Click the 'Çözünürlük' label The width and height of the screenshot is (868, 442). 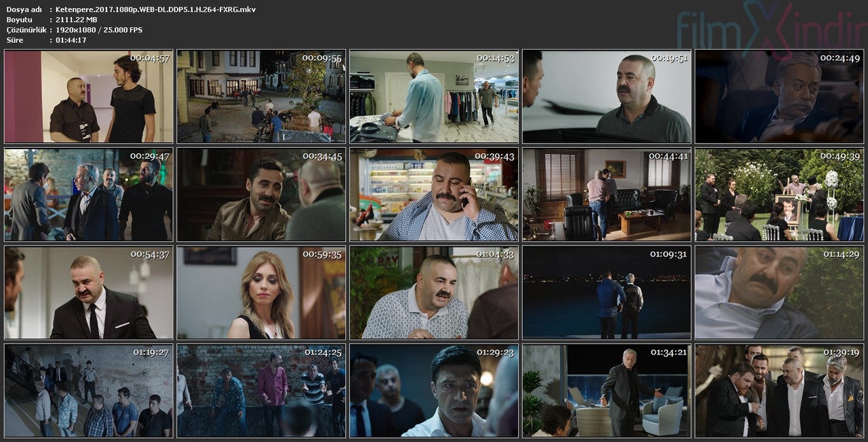click(26, 30)
